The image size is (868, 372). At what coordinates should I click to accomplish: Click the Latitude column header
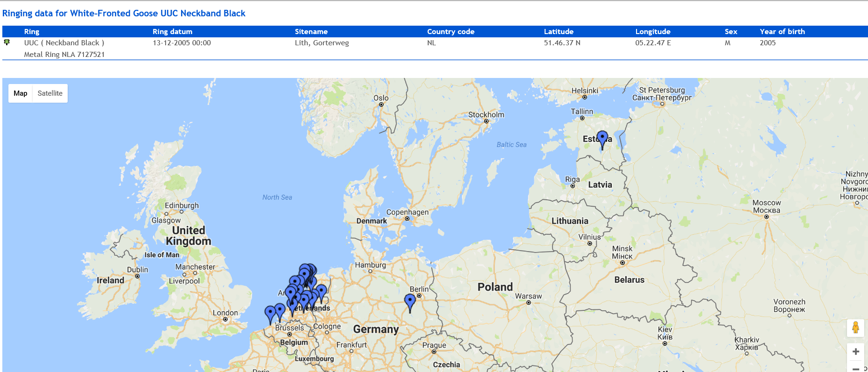(559, 32)
